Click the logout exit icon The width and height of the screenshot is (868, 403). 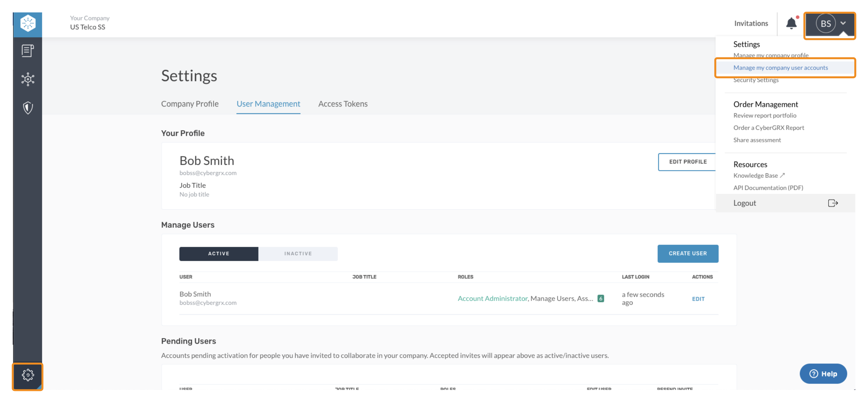pyautogui.click(x=834, y=203)
